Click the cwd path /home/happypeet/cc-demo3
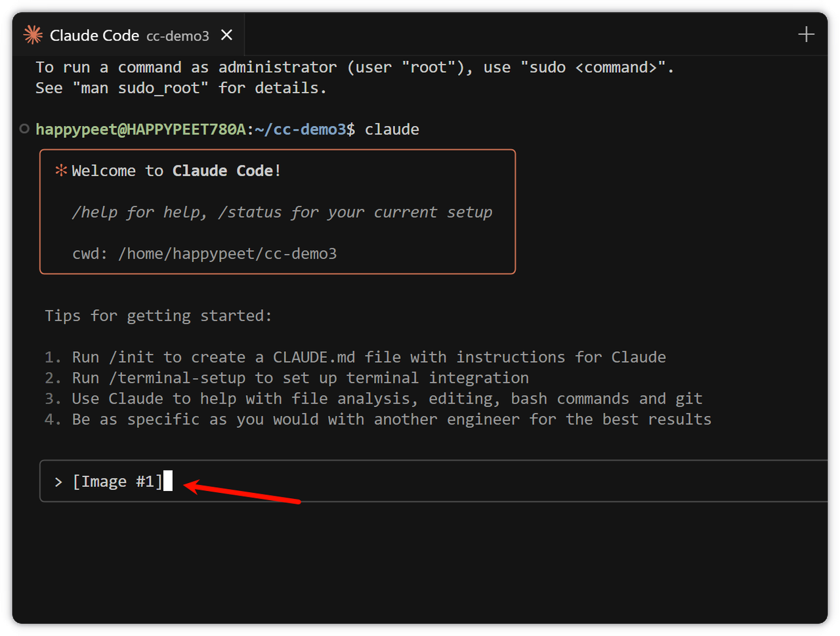 pyautogui.click(x=227, y=254)
